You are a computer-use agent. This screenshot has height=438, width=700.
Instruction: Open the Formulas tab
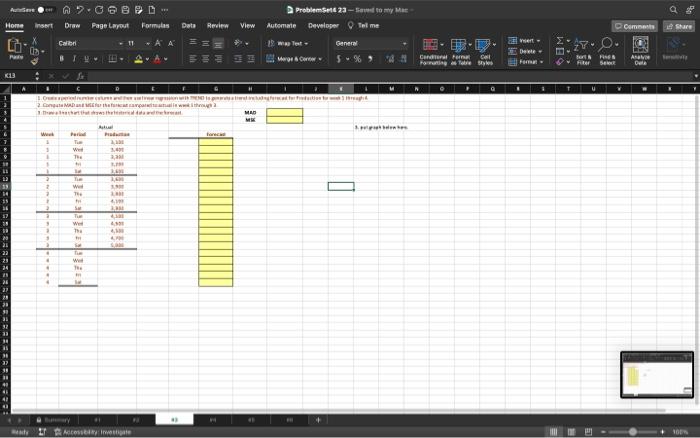[155, 25]
